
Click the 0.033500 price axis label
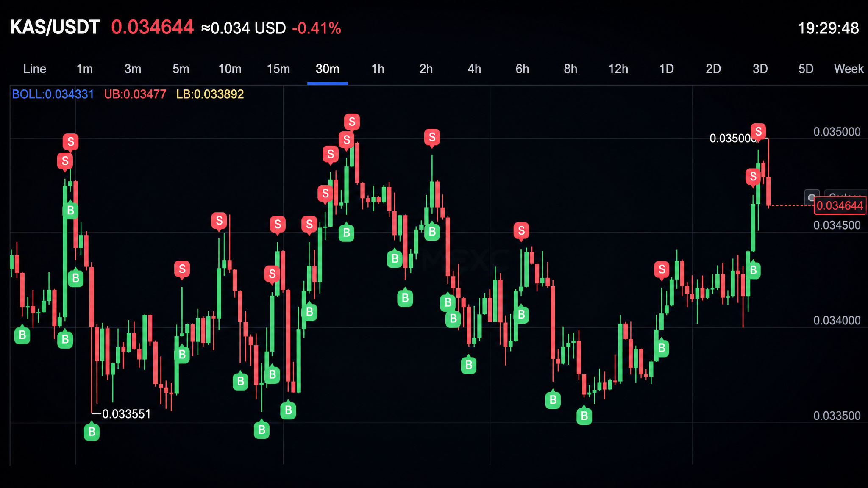[837, 416]
